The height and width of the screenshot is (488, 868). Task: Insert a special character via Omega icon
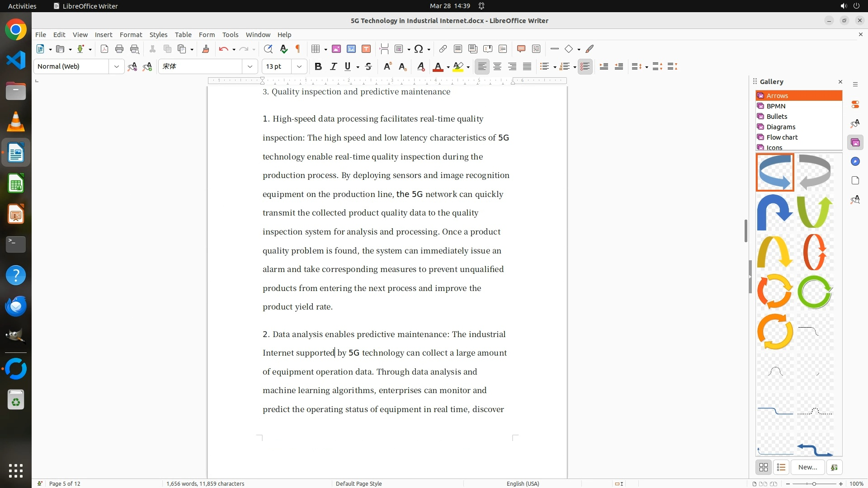click(x=419, y=49)
